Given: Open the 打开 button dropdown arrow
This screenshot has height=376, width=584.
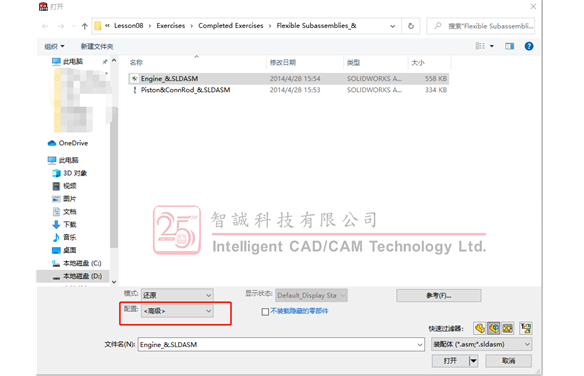Looking at the screenshot, I should click(x=473, y=361).
